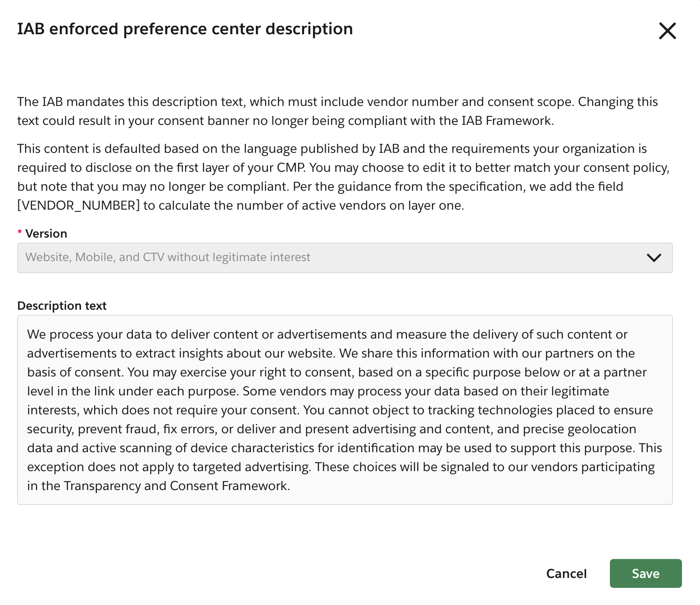Click the Cancel link beside Save
This screenshot has height=605, width=700.
click(566, 573)
